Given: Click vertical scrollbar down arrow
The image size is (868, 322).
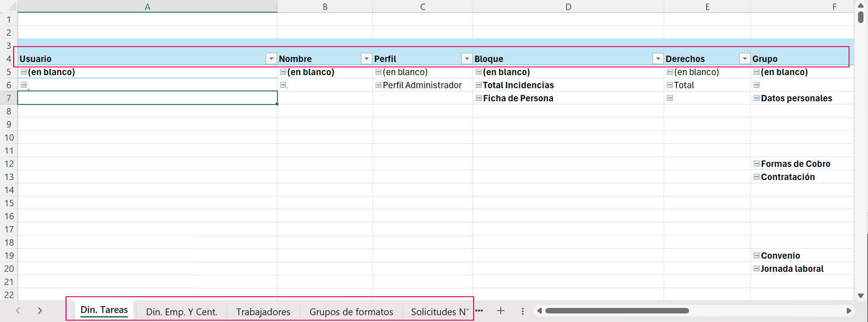Looking at the screenshot, I should [x=861, y=296].
